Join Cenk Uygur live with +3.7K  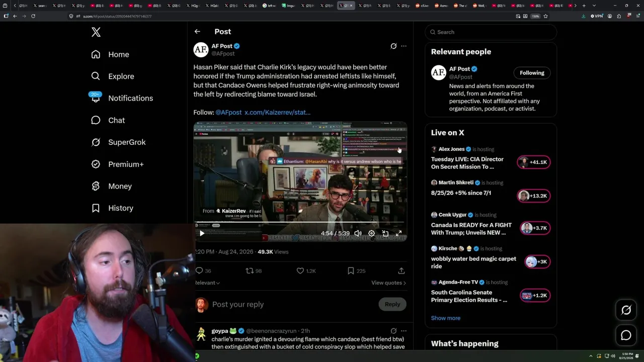(535, 228)
